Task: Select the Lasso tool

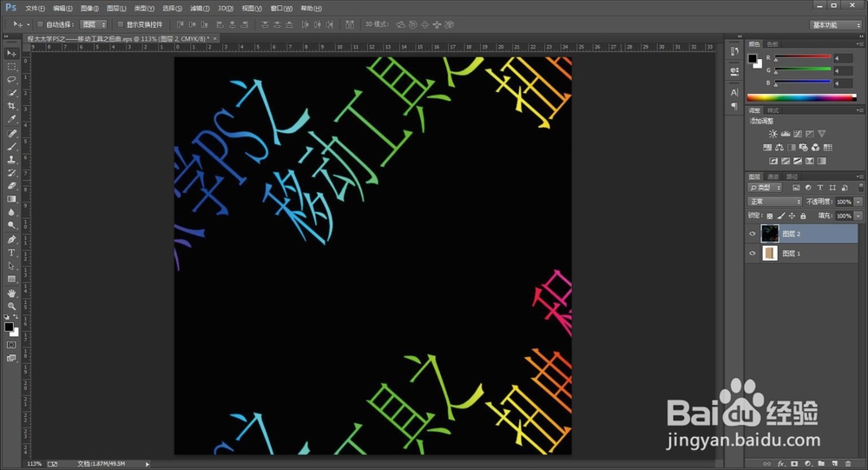Action: point(11,80)
